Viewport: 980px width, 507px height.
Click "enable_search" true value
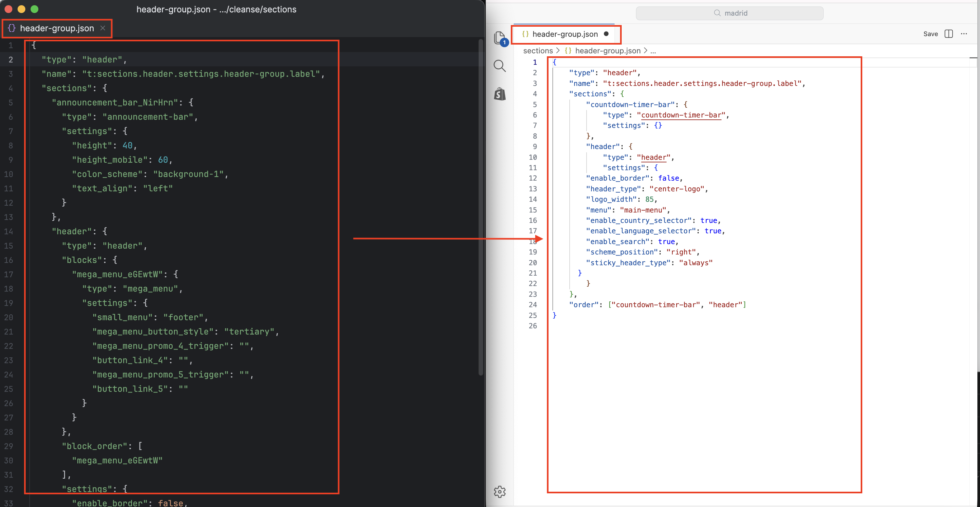(x=666, y=241)
